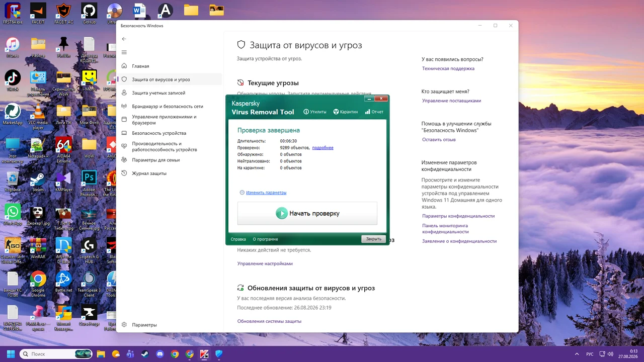This screenshot has width=644, height=362.
Task: Click Справка at Kaspersky window bottom
Action: (238, 239)
